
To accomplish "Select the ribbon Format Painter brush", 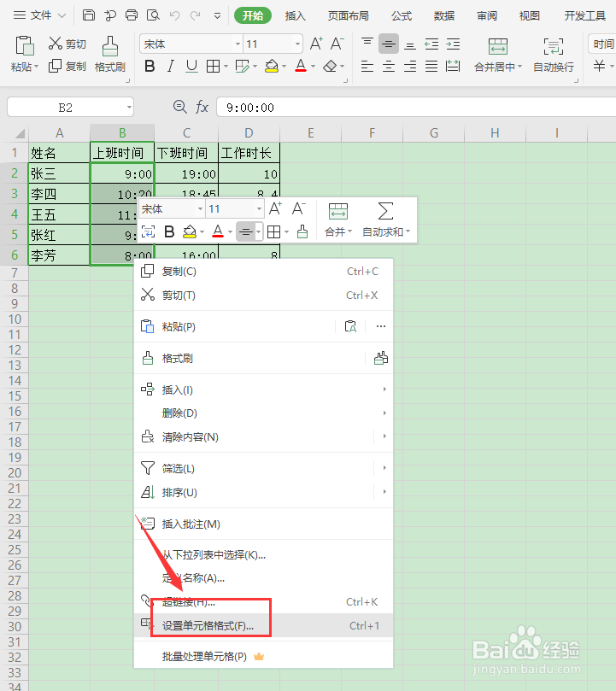I will click(110, 46).
